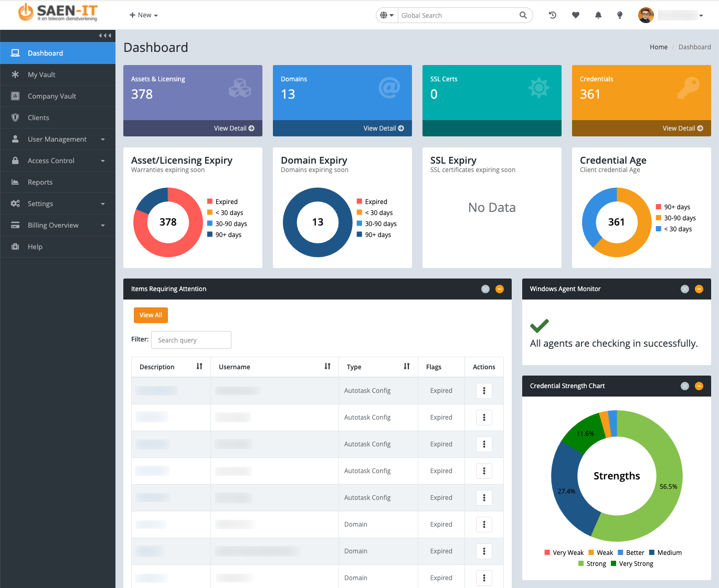Open actions menu for first Autotask Config row

click(x=484, y=391)
